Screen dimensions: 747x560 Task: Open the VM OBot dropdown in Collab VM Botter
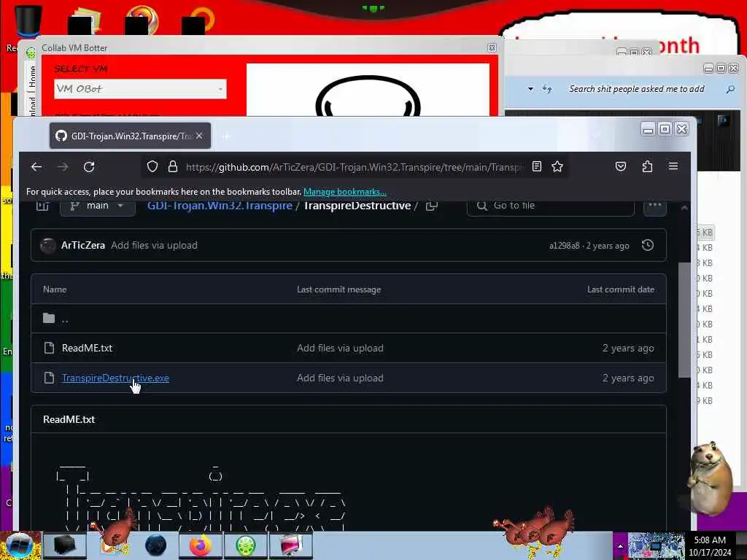pyautogui.click(x=140, y=89)
